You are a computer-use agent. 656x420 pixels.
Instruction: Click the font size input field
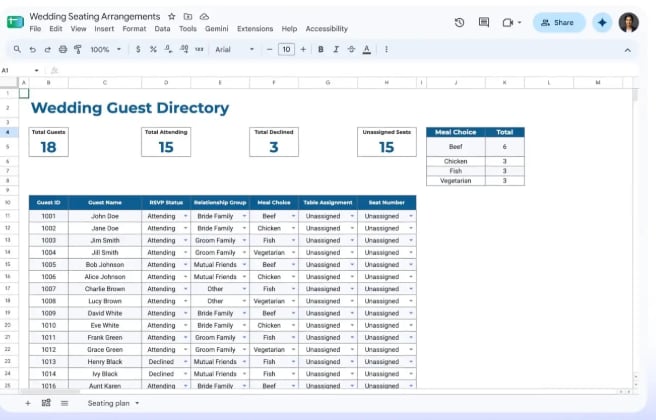[286, 49]
